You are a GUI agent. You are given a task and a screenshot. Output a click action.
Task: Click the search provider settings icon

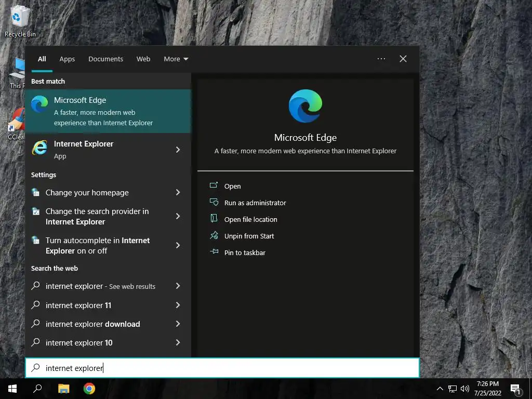[x=36, y=211]
